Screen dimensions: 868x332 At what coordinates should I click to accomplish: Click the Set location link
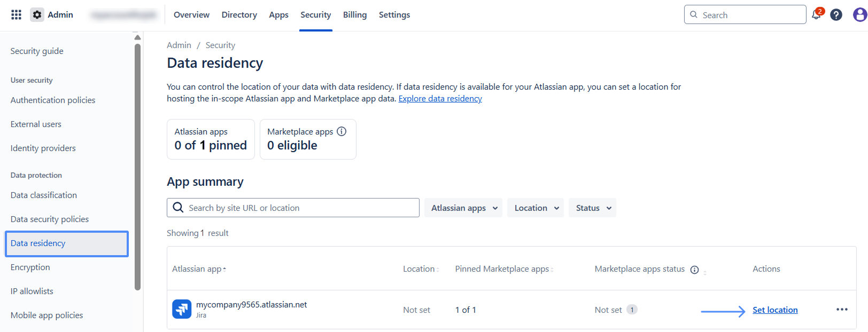tap(775, 310)
